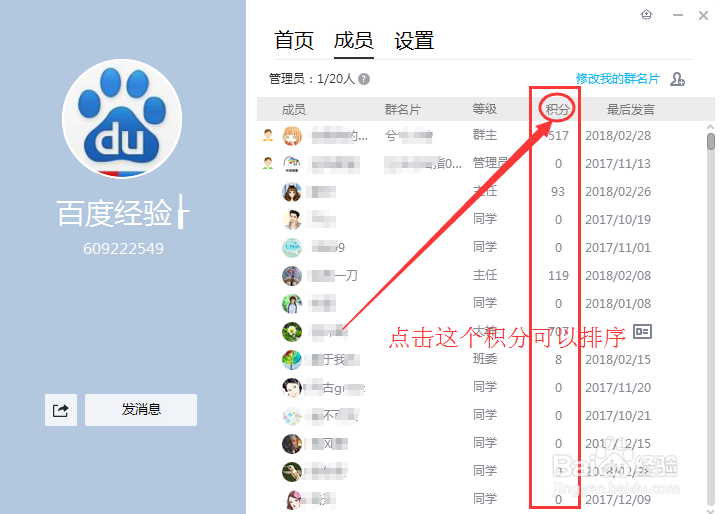The height and width of the screenshot is (514, 720).
Task: Click avatar of member dated 2017/12/09
Action: point(292,500)
